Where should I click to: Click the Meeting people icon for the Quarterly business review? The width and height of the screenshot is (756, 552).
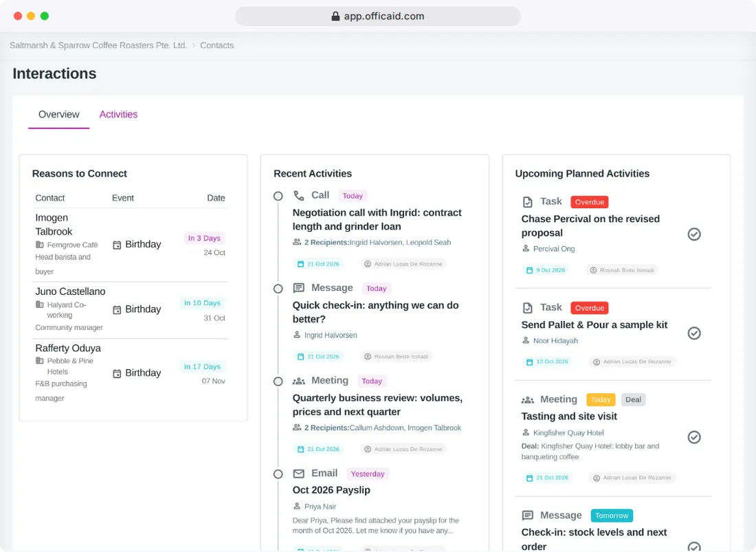pos(299,381)
